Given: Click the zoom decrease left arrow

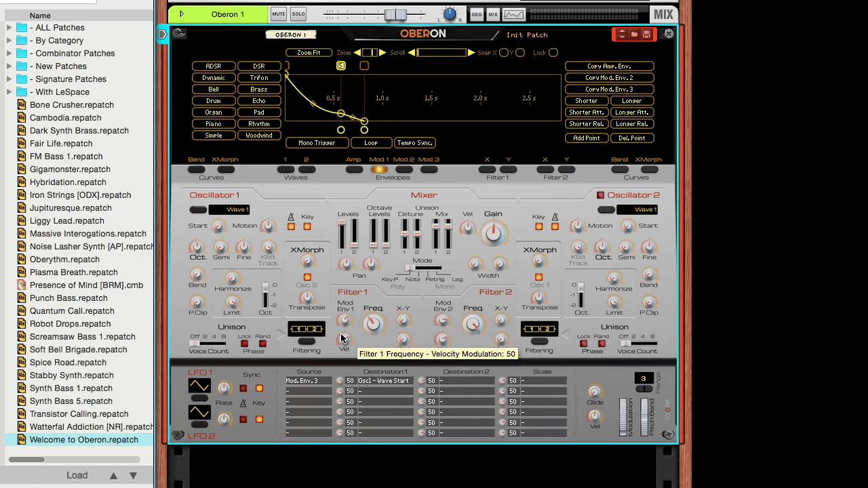Looking at the screenshot, I should tap(357, 53).
